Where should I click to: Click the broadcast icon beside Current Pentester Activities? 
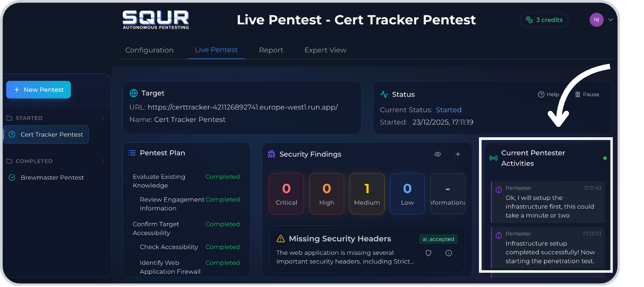coord(494,158)
